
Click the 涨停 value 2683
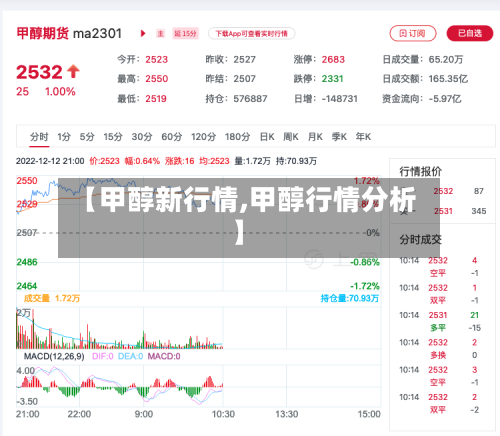coord(333,60)
